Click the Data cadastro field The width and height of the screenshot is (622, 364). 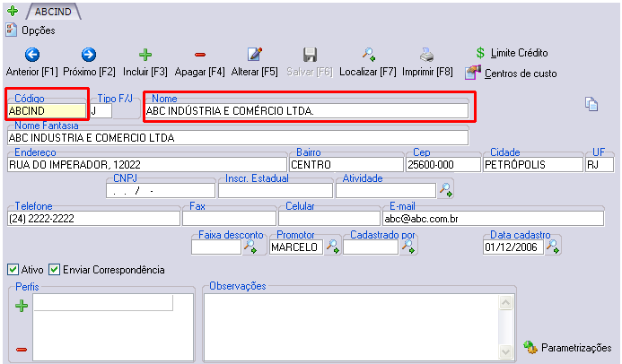[513, 247]
